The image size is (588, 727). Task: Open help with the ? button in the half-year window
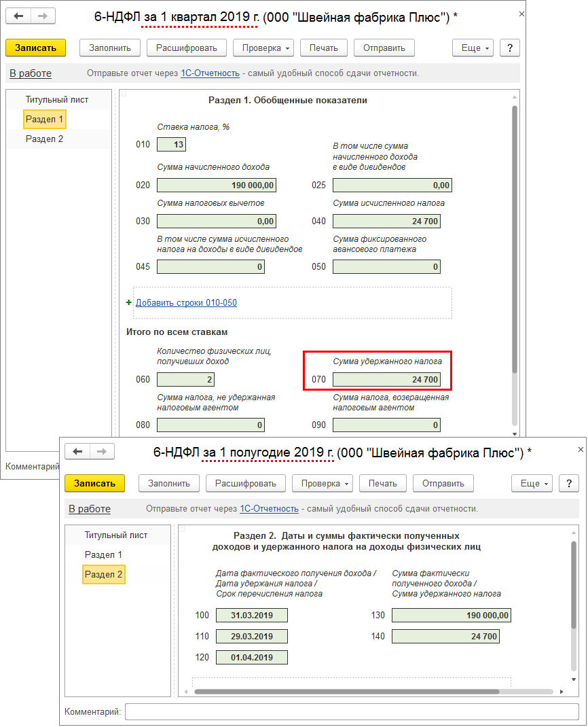click(x=568, y=483)
